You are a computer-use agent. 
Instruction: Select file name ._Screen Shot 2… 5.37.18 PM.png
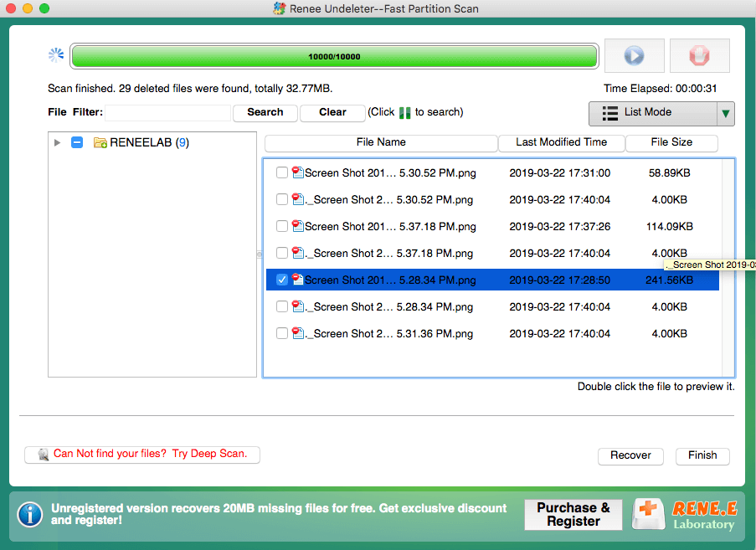389,254
